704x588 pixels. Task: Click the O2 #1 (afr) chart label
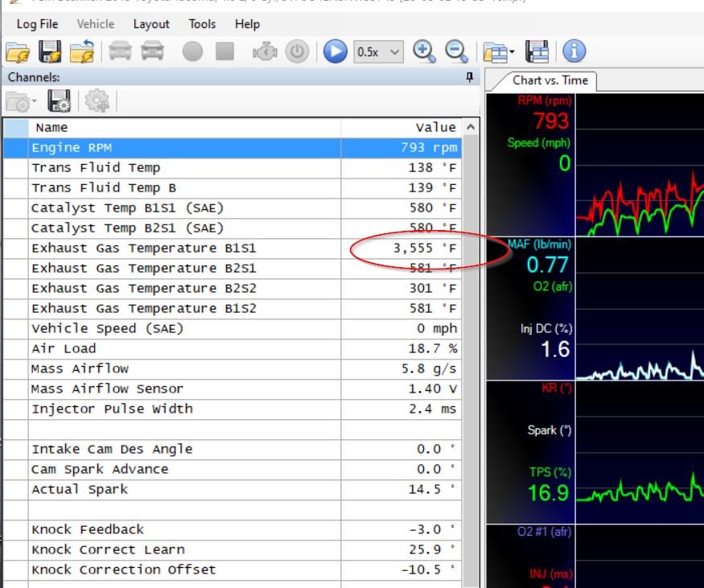pos(544,532)
